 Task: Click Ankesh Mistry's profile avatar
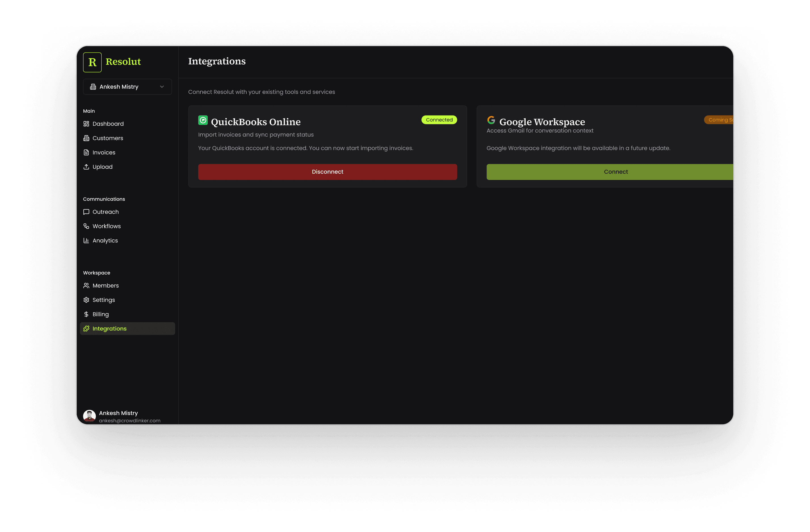pyautogui.click(x=89, y=416)
